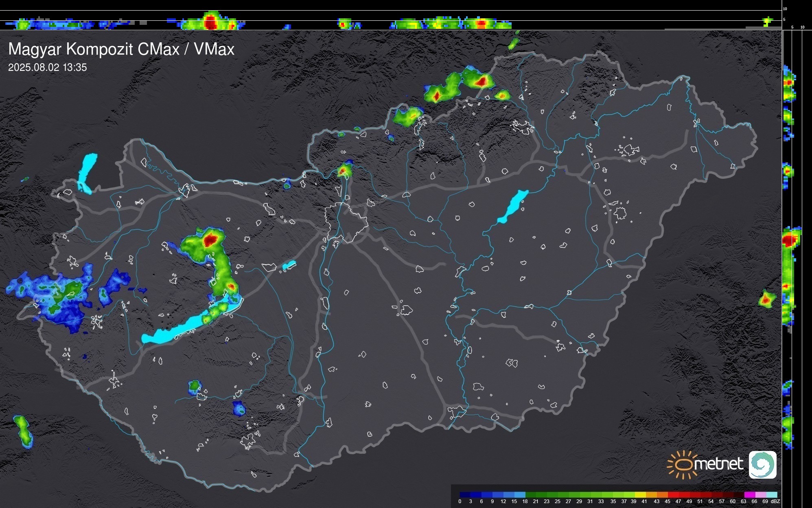
Task: Click the teal swirl logo icon
Action: (762, 465)
